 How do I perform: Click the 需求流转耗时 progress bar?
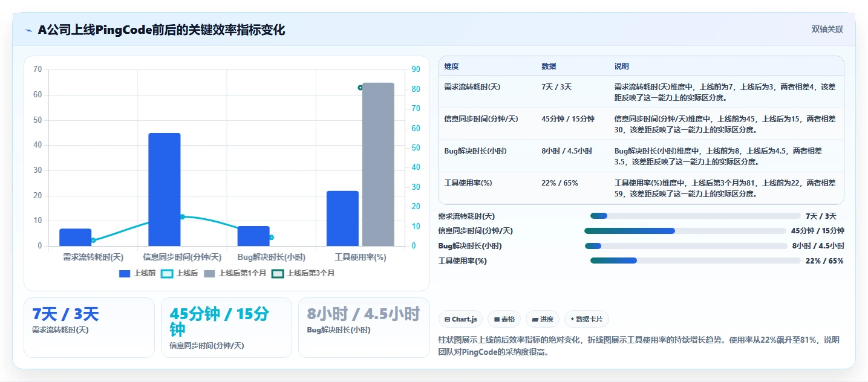[696, 216]
